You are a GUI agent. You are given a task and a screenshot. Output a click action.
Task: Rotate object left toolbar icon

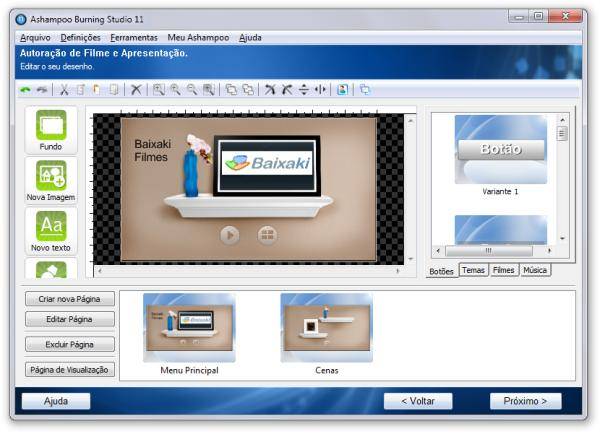pos(270,90)
